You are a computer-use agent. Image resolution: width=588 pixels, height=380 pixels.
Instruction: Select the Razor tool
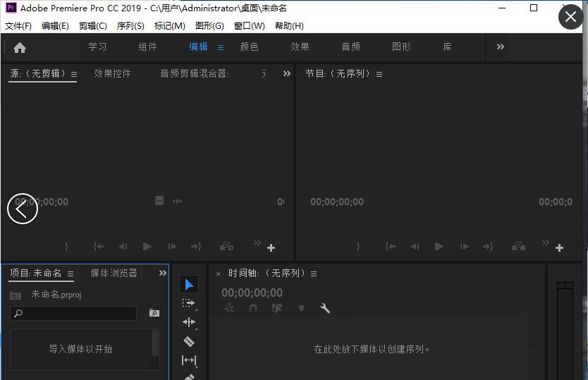click(x=189, y=341)
